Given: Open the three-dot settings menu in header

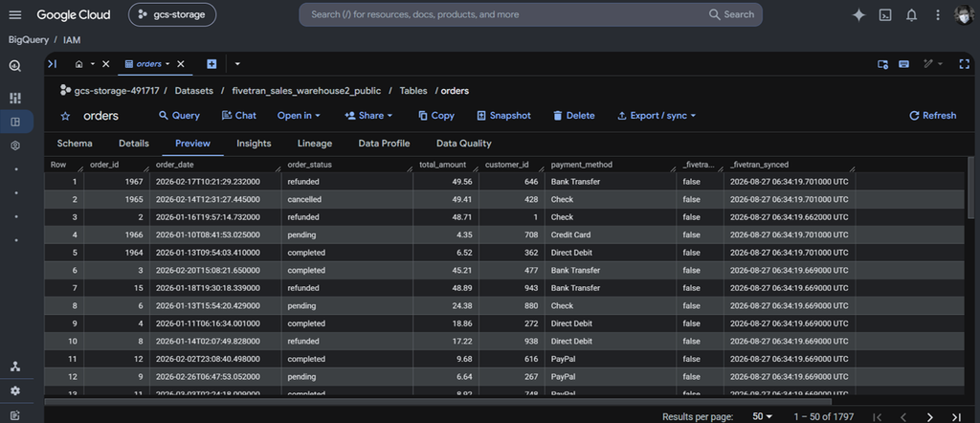Looking at the screenshot, I should point(938,15).
